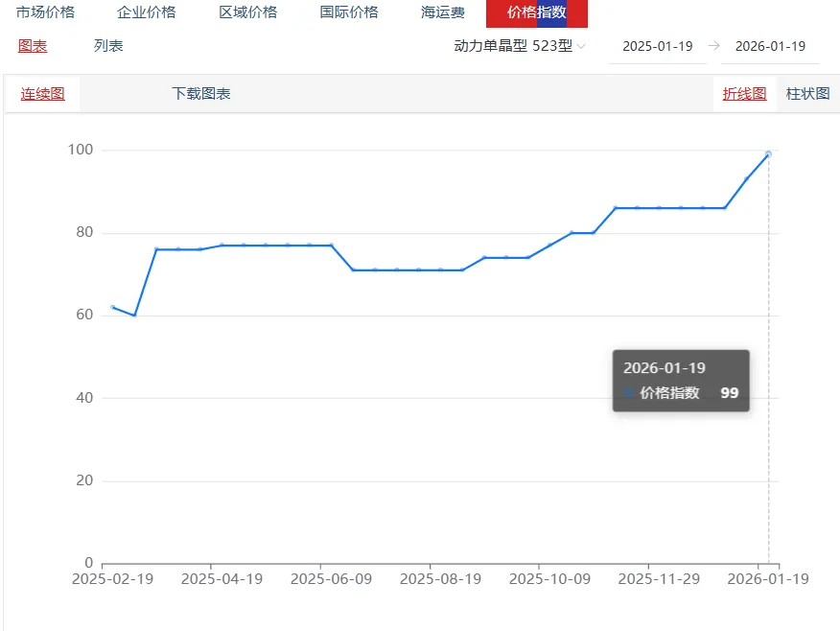Click x-axis label 2025-10-09

[x=549, y=579]
